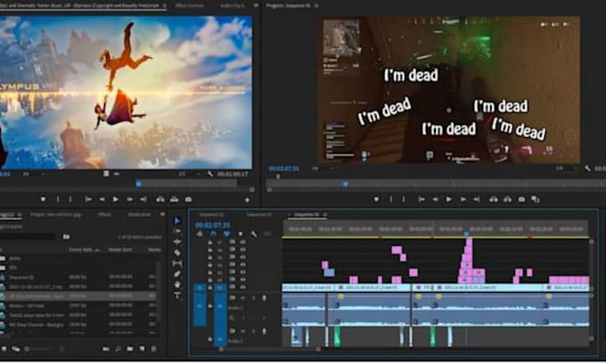Step back one frame in Program monitor

(x=435, y=199)
